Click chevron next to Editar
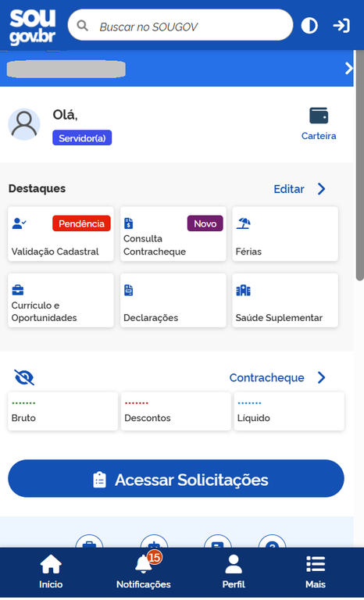 click(322, 188)
